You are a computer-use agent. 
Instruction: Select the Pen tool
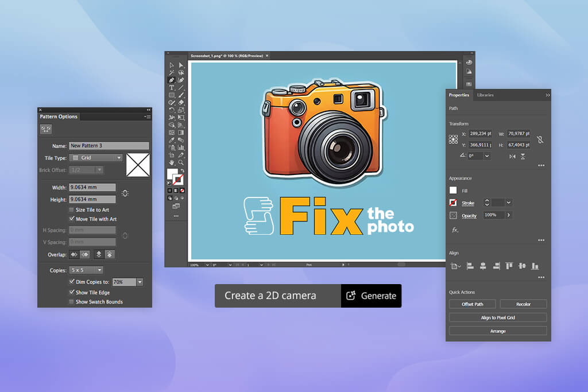pyautogui.click(x=171, y=80)
